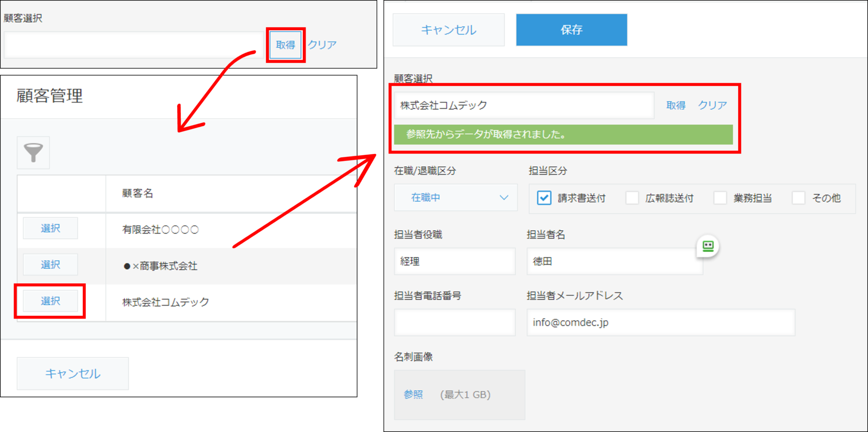Select the 株式会社コムデック row's 選択 button
The image size is (868, 432).
coord(50,301)
